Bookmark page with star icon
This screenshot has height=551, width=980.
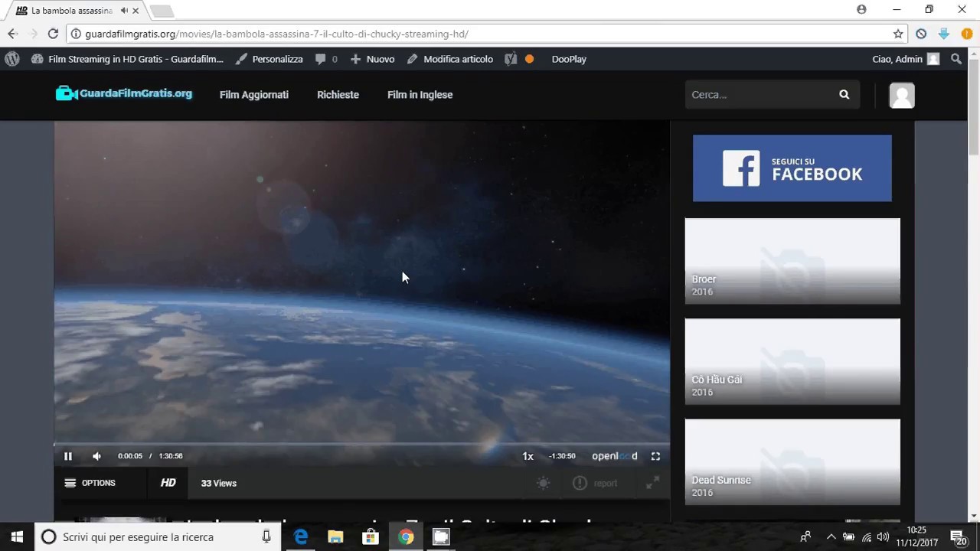[898, 34]
